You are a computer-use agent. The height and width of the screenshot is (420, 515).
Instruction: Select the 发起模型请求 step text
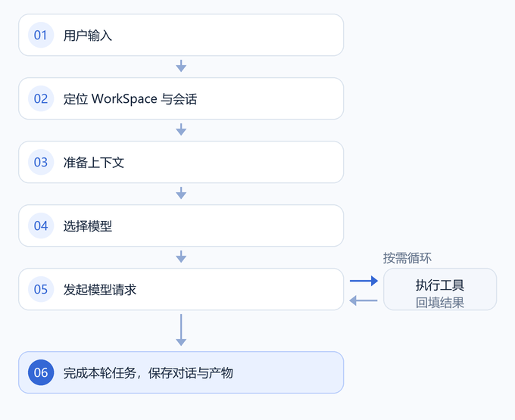[99, 289]
